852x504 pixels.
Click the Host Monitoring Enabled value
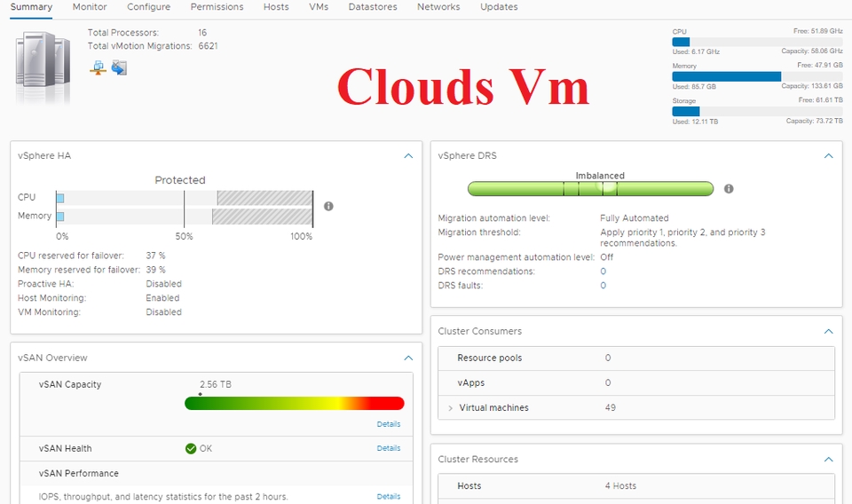[162, 298]
